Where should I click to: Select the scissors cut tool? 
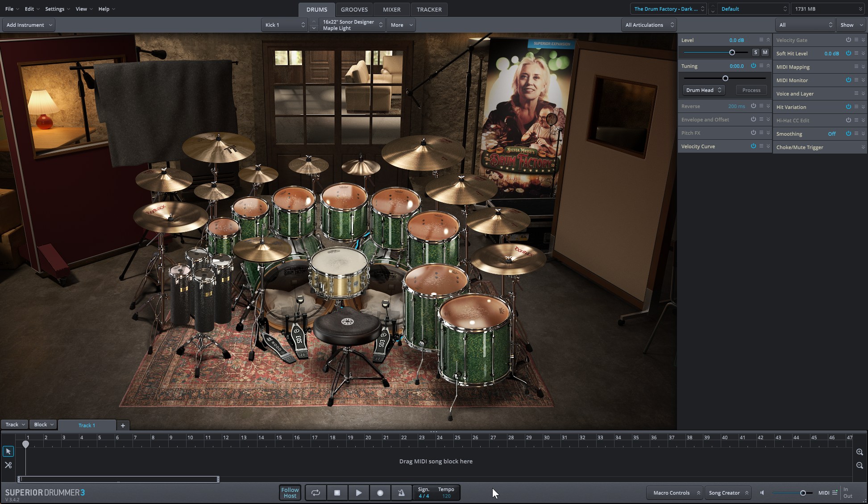pos(8,465)
